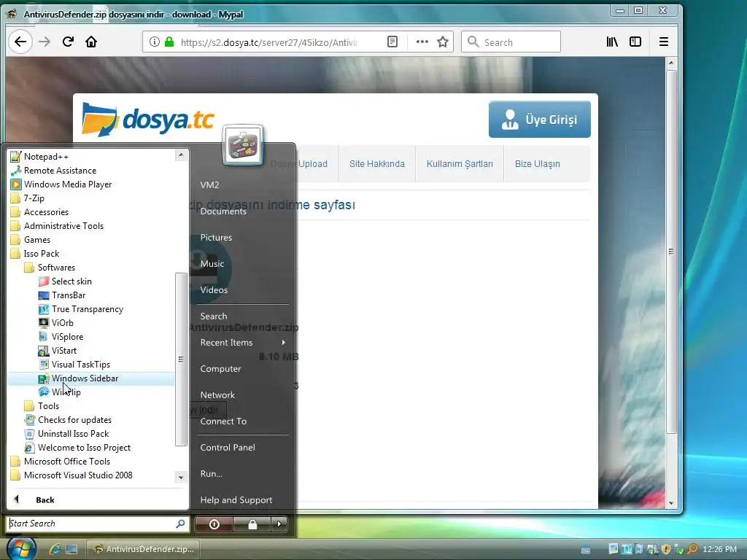Click the Start menu power button

tap(214, 524)
